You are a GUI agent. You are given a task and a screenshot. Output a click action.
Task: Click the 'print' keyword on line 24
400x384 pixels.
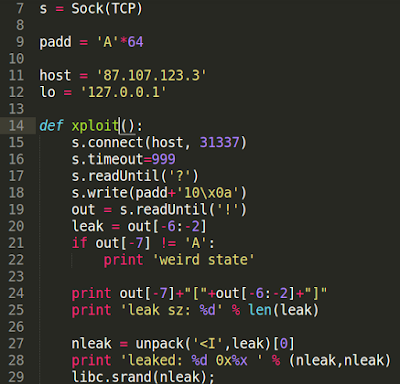(91, 293)
